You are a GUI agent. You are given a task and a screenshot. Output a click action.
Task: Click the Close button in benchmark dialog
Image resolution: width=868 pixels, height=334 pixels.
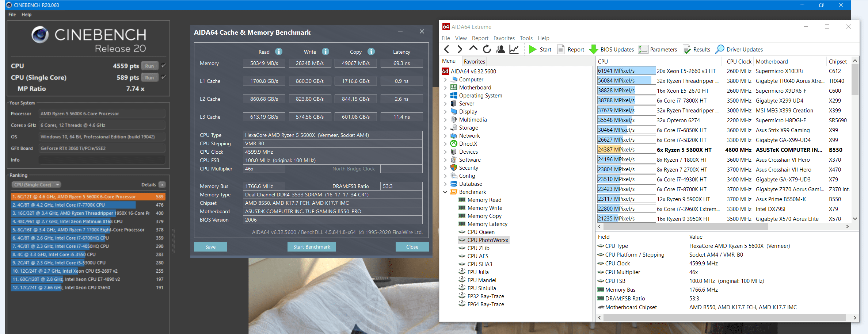click(412, 247)
